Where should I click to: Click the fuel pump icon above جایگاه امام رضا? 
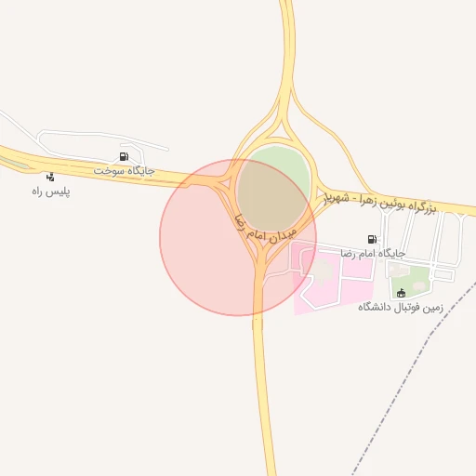[x=372, y=239]
